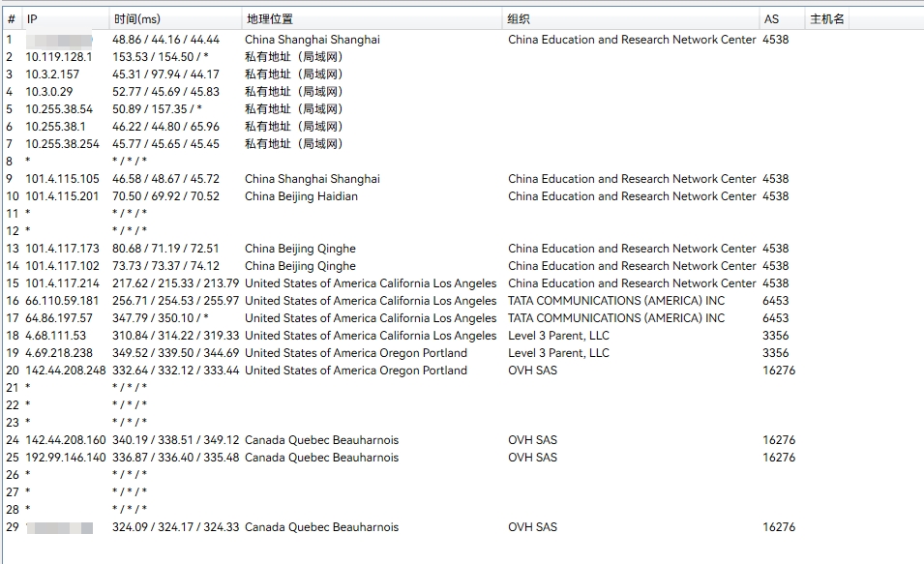Select the blurred IP in hop 29
This screenshot has height=564, width=924.
[x=60, y=527]
